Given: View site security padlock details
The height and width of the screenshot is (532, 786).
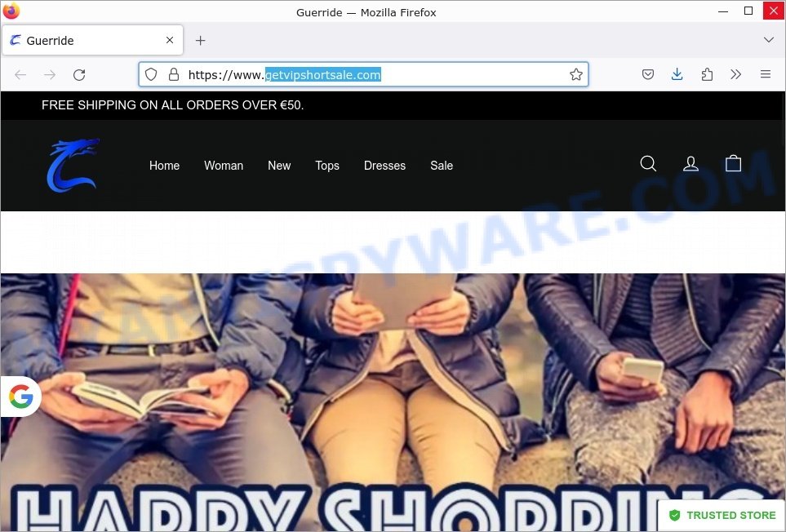Looking at the screenshot, I should (174, 74).
